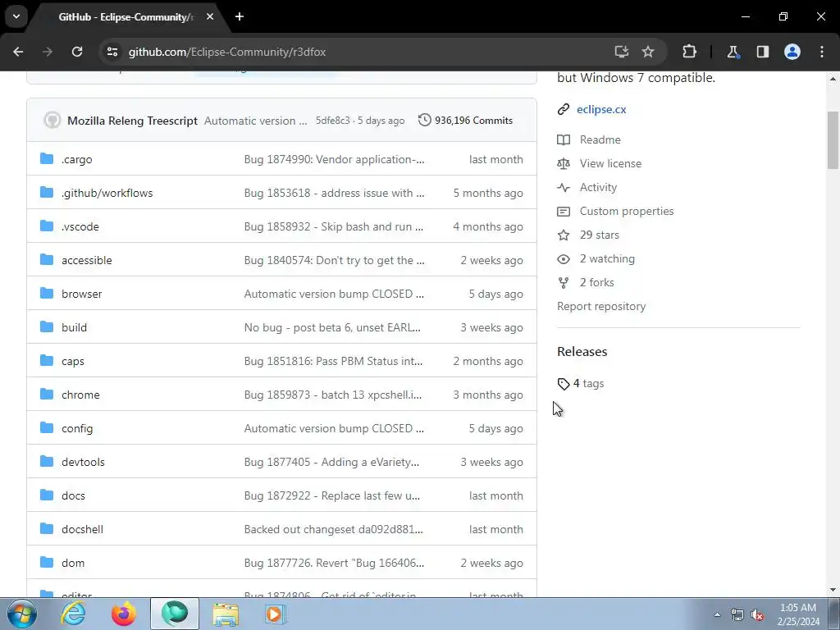This screenshot has width=840, height=630.
Task: Open the build folder
Action: 74,327
